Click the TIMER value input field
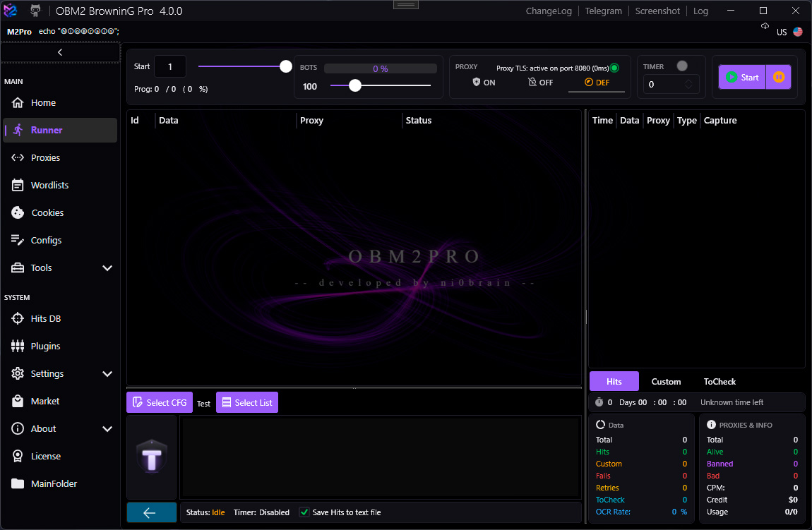Image resolution: width=812 pixels, height=530 pixels. [x=671, y=84]
